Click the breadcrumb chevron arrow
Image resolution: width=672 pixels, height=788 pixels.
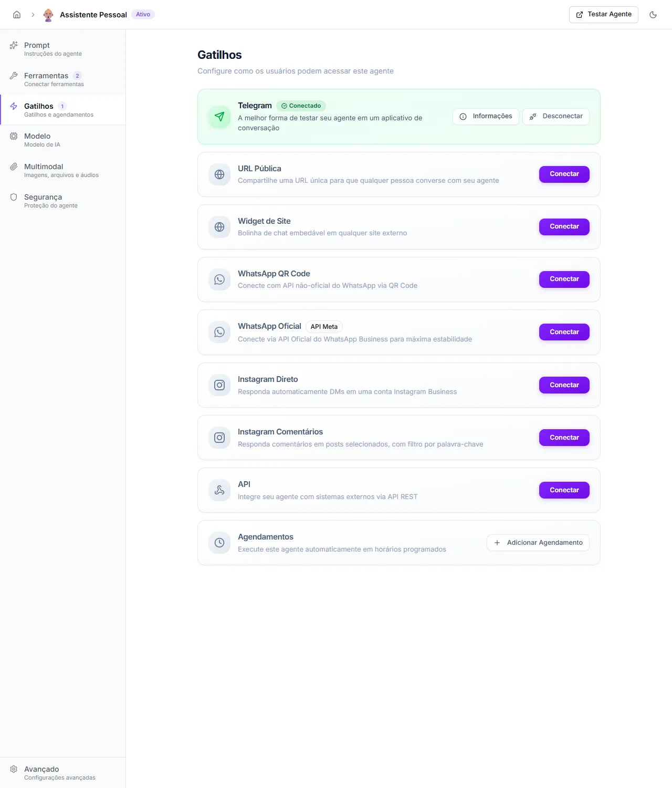(33, 15)
